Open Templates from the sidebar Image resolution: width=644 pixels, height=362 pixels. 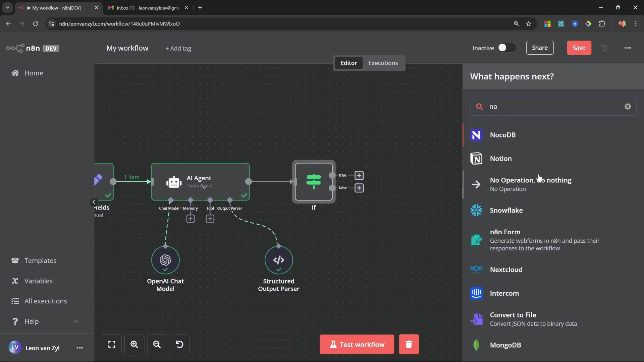click(x=40, y=261)
